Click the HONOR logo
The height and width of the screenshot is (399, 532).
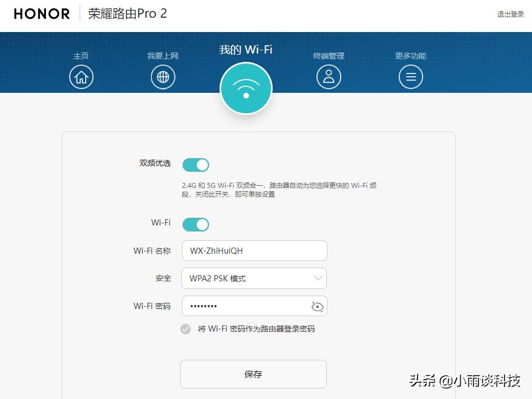(x=41, y=13)
